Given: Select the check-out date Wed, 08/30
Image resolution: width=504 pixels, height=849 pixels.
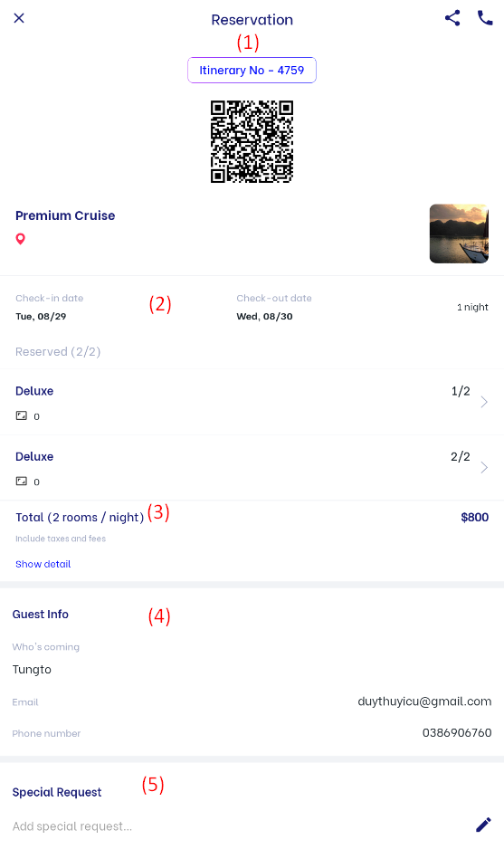Looking at the screenshot, I should tap(265, 316).
